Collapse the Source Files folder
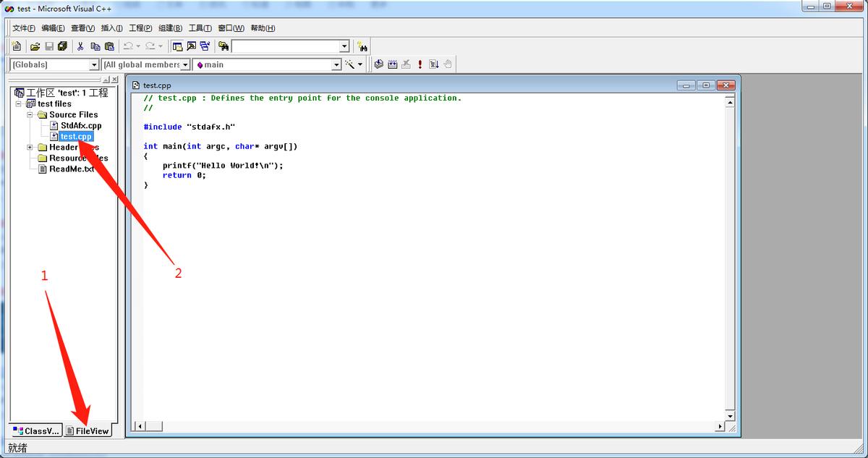Screen dimensions: 868x458 tap(30, 114)
